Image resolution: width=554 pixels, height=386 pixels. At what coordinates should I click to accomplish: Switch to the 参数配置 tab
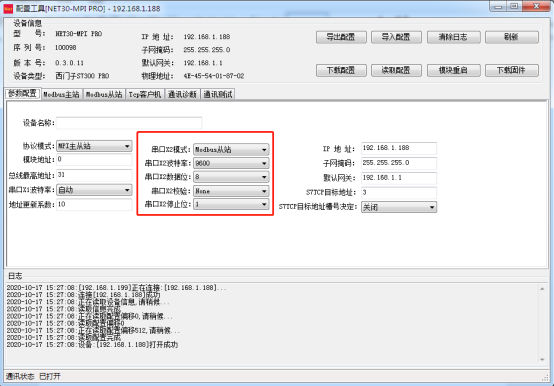tap(23, 94)
